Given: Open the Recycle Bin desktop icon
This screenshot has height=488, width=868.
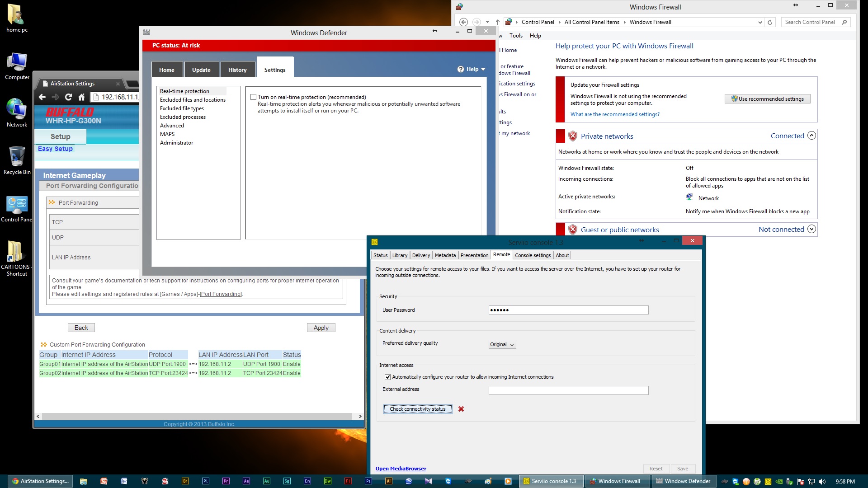Looking at the screenshot, I should tap(17, 160).
